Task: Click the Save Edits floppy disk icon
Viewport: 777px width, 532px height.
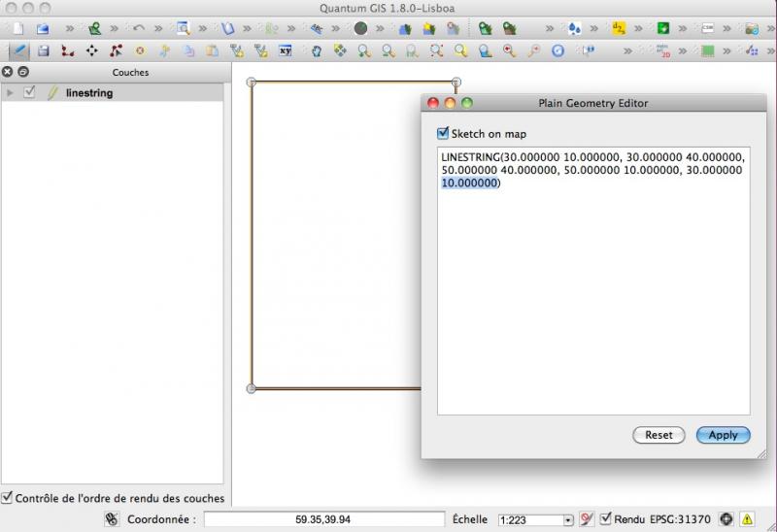Action: [x=43, y=50]
